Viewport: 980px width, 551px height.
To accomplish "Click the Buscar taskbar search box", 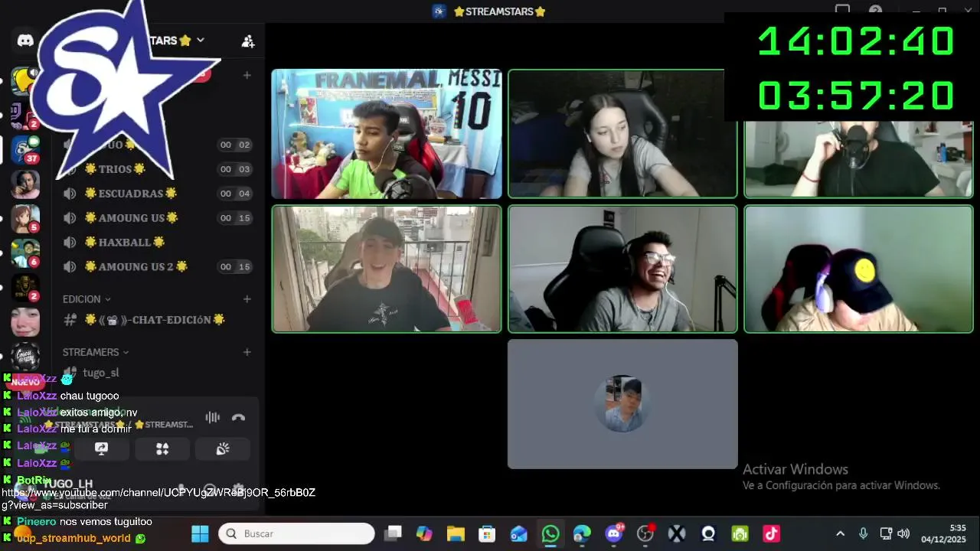I will [x=296, y=533].
